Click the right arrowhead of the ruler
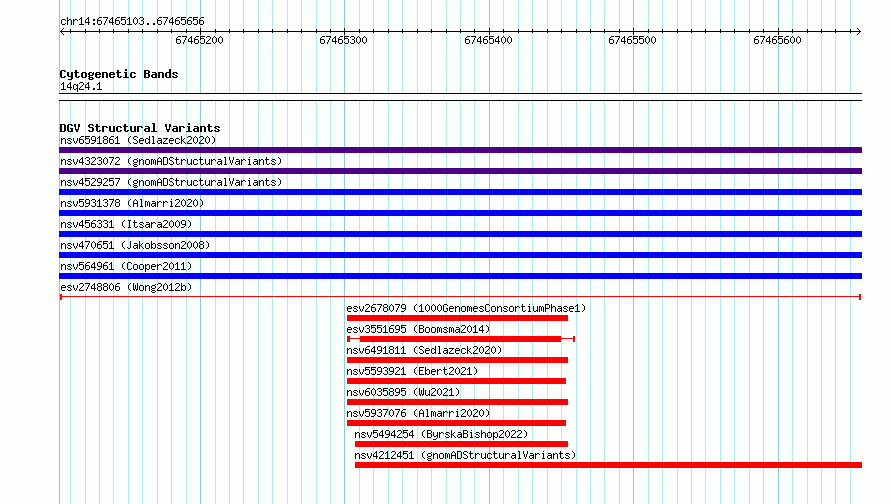The image size is (890, 504). tap(858, 31)
